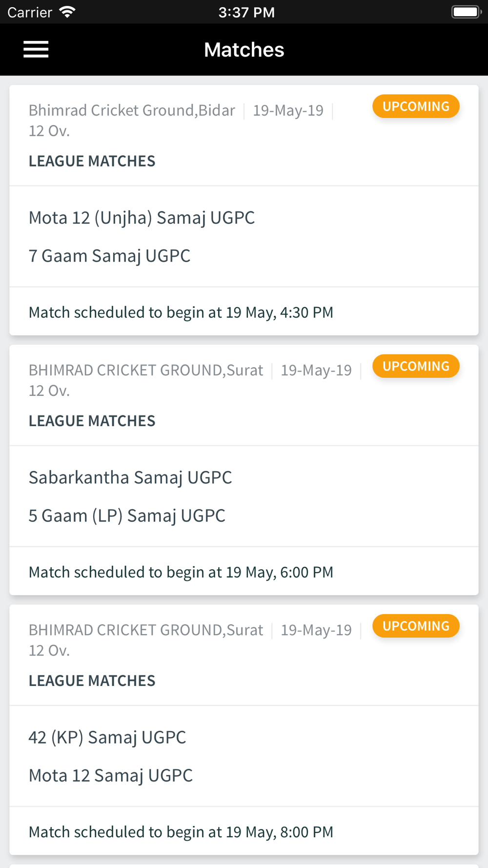This screenshot has width=488, height=868.
Task: Open the hamburger navigation menu
Action: coord(36,49)
